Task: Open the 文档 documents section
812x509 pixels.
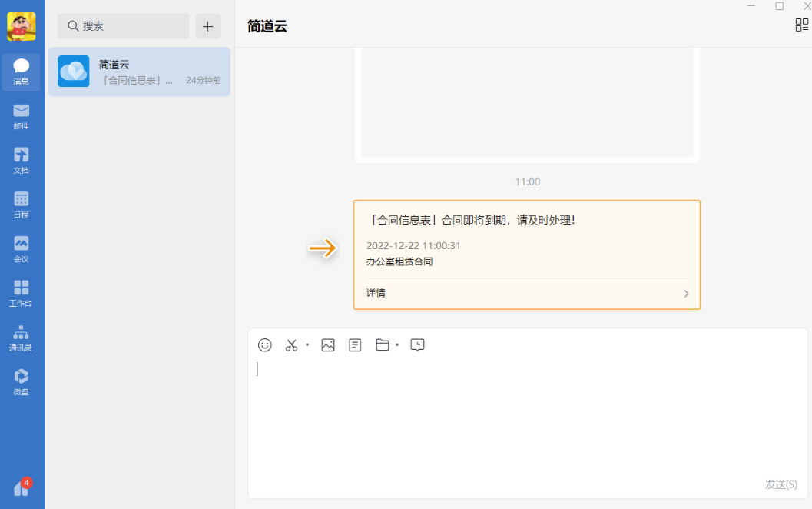Action: (22, 161)
